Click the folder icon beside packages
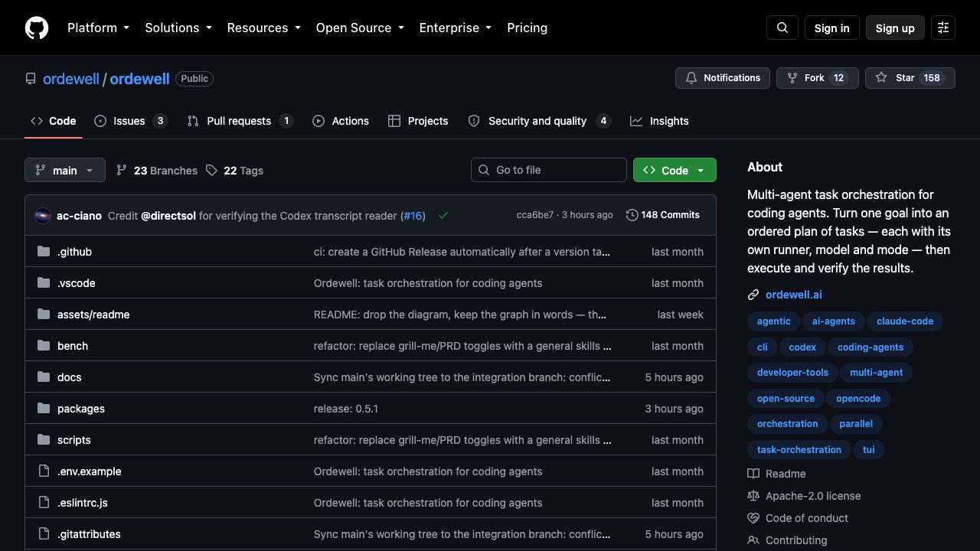 pos(44,409)
